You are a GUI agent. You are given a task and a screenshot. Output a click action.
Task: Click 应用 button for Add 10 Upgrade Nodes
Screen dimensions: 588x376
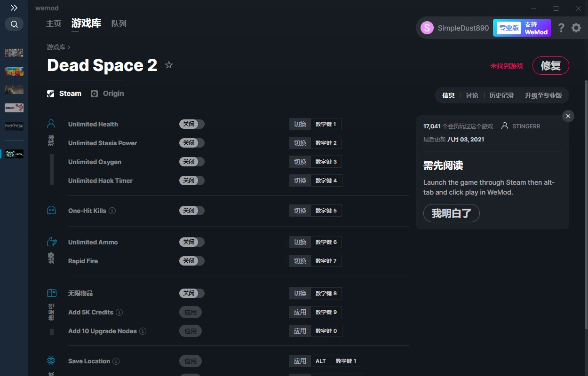pos(191,331)
